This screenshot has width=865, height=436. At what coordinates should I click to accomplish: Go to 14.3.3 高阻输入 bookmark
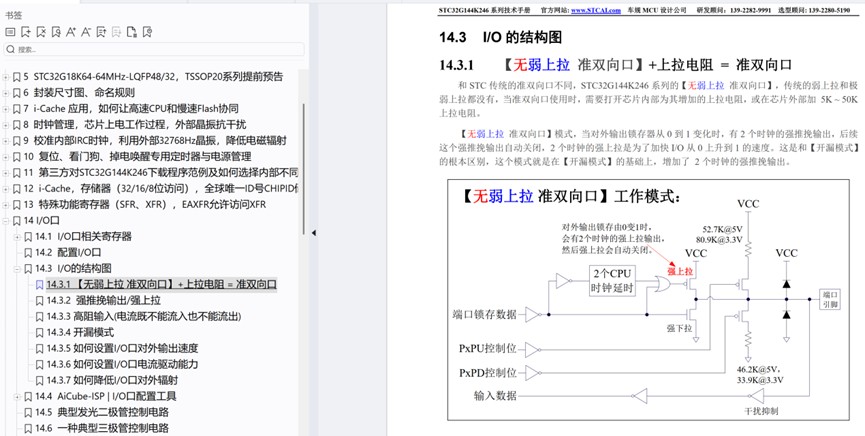click(144, 317)
